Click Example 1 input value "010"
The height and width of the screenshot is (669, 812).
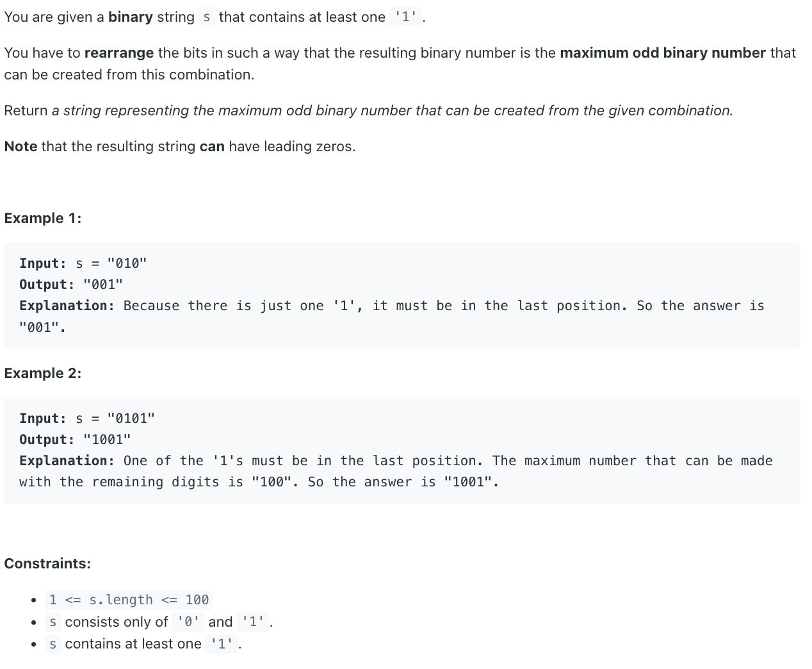[x=127, y=263]
